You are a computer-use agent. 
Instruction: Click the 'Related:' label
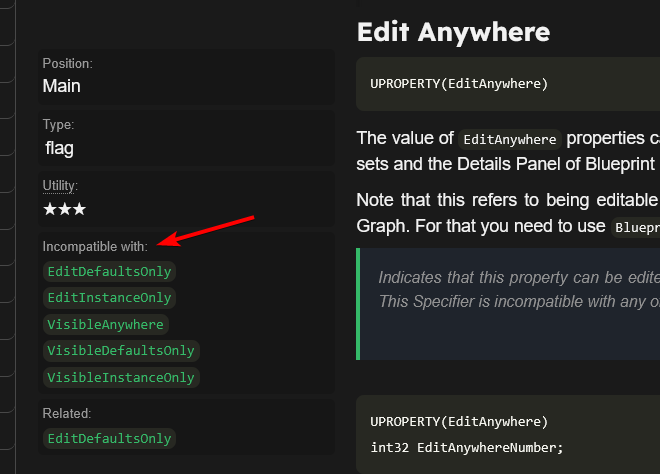pyautogui.click(x=66, y=413)
